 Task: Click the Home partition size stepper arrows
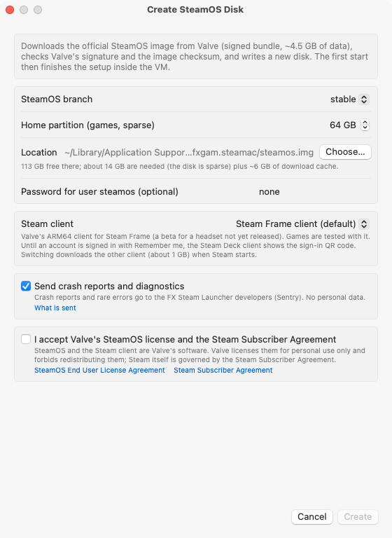(x=365, y=125)
